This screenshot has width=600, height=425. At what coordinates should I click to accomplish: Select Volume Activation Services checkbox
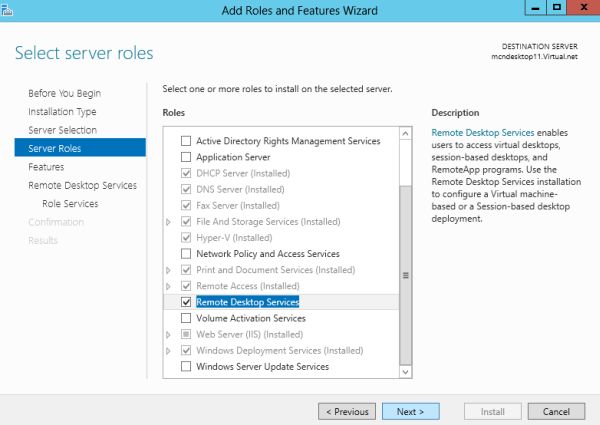pyautogui.click(x=185, y=318)
